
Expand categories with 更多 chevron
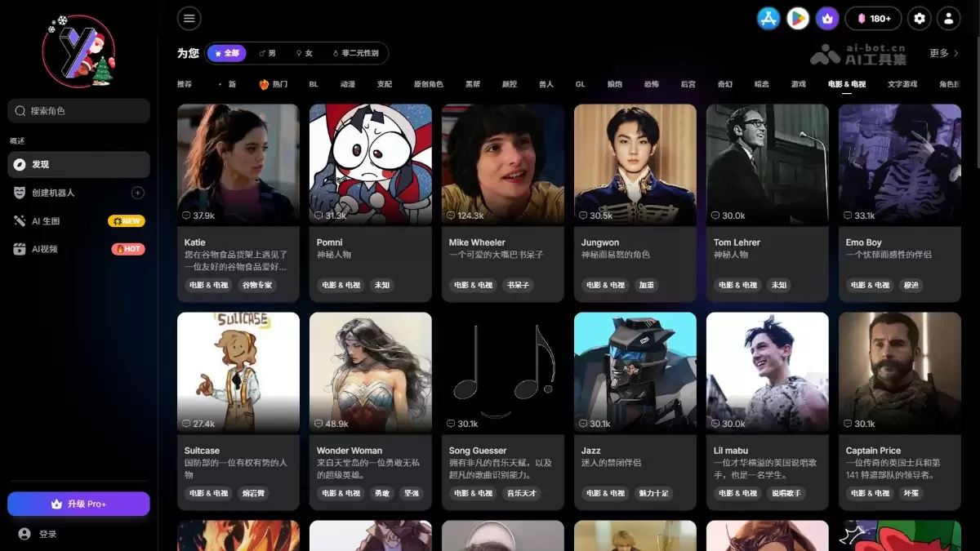click(x=944, y=53)
